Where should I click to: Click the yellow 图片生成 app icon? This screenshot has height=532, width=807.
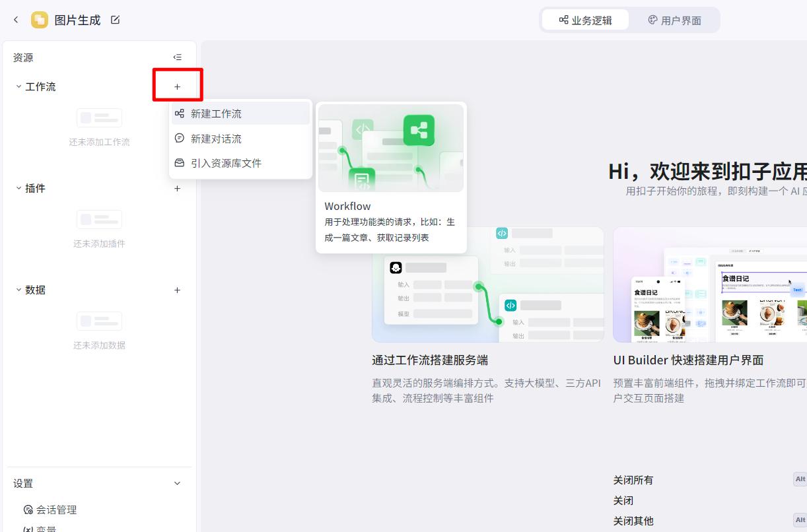pyautogui.click(x=40, y=20)
